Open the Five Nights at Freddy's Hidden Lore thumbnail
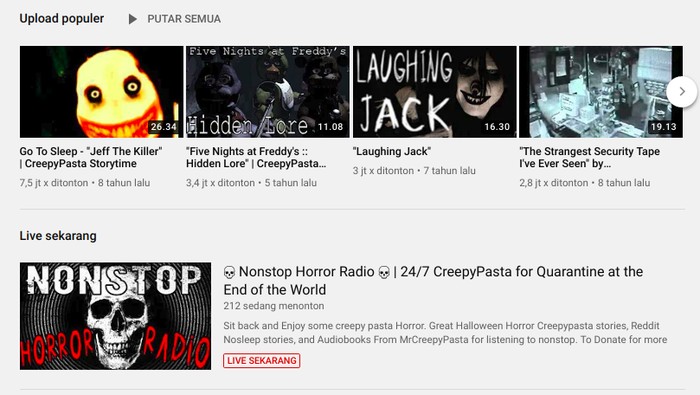The width and height of the screenshot is (700, 395). [x=268, y=91]
